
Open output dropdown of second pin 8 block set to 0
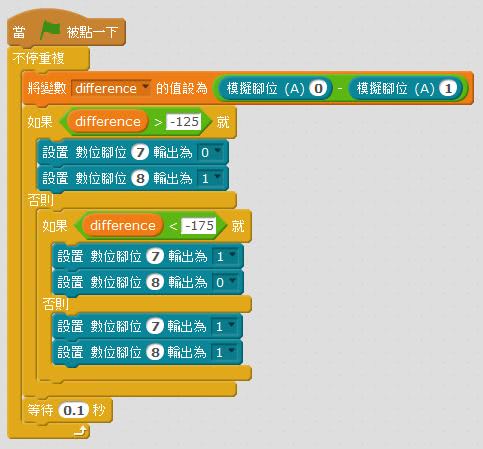226,283
